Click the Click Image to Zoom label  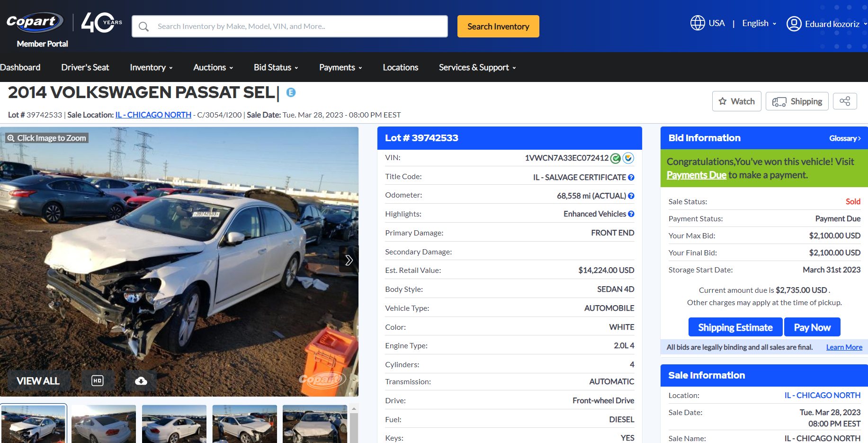pos(47,138)
